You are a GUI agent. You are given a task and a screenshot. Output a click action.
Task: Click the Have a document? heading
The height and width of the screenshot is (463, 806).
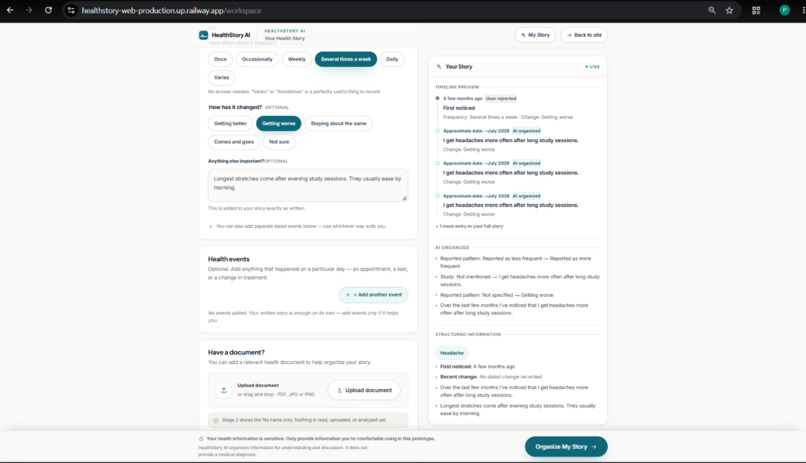pyautogui.click(x=236, y=353)
